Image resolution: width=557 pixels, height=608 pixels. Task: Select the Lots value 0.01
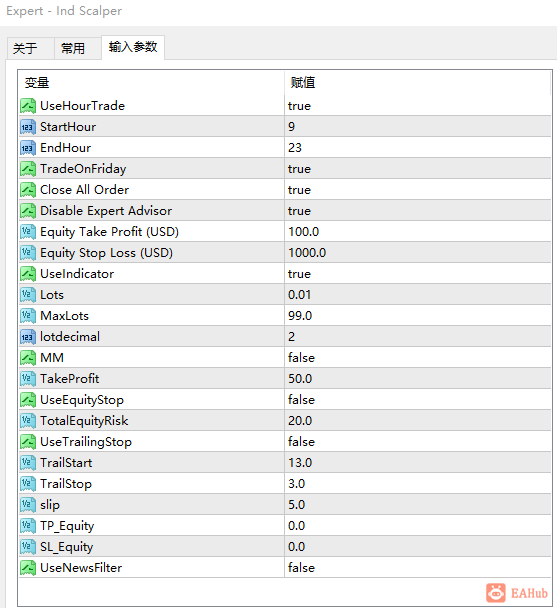299,295
